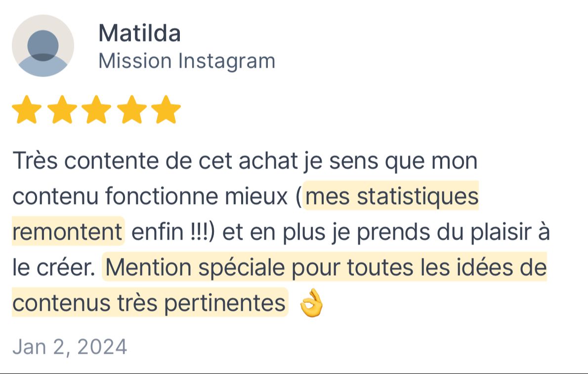This screenshot has width=588, height=374.
Task: Click the Jan 2, 2024 review date
Action: pos(70,347)
